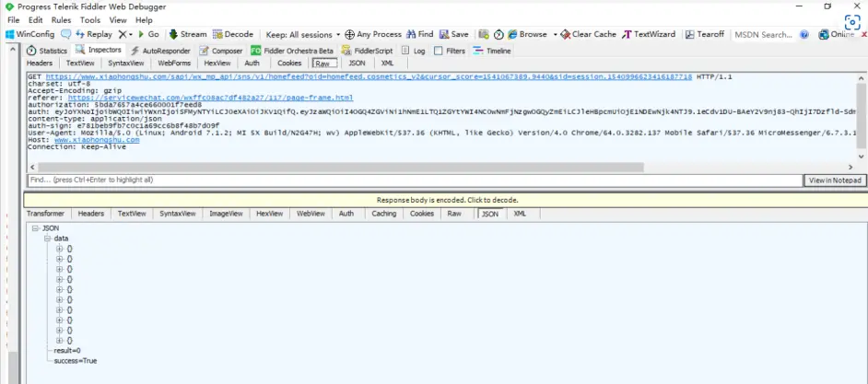868x384 pixels.
Task: Click the Clear Cache toolbar icon
Action: click(x=565, y=34)
